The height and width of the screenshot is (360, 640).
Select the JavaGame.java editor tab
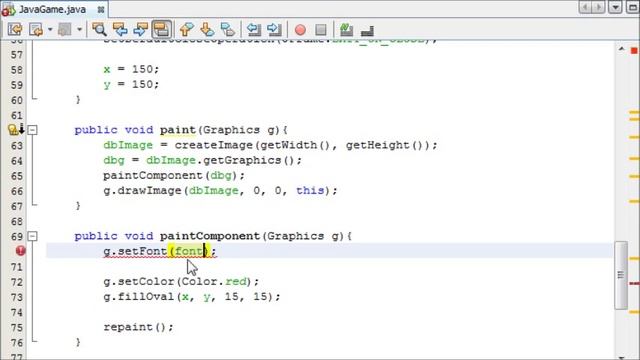[x=52, y=9]
